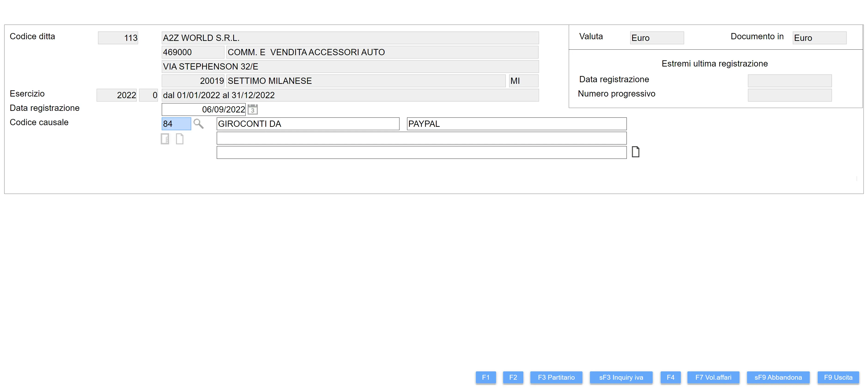
Task: Click first empty description line field
Action: pos(421,138)
